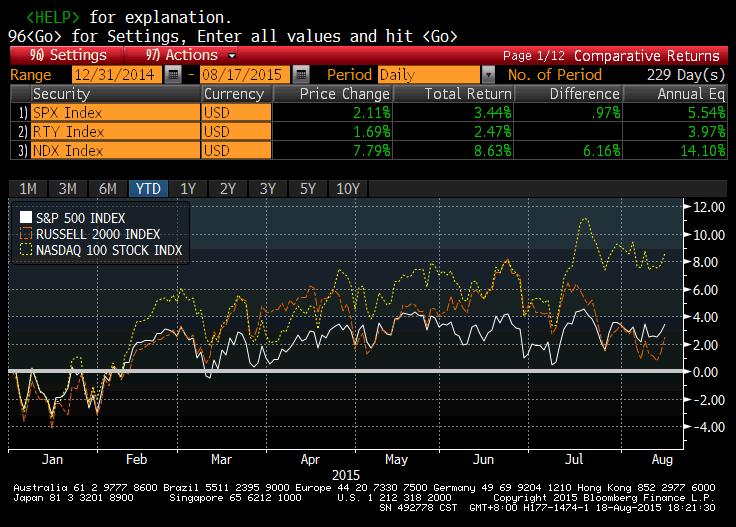Click the RUSSELL 2000 INDEX legend label

[98, 234]
